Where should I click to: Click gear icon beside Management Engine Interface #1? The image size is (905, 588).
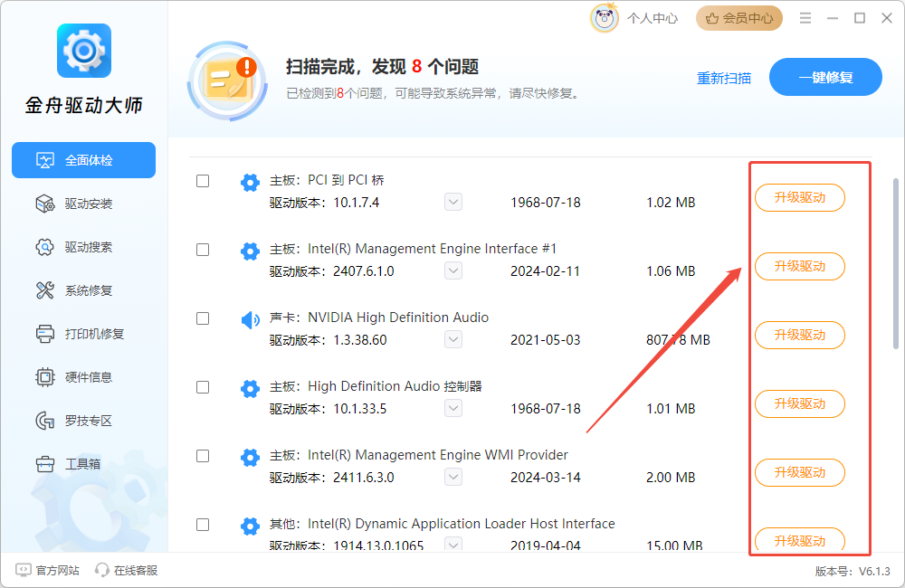pos(250,251)
